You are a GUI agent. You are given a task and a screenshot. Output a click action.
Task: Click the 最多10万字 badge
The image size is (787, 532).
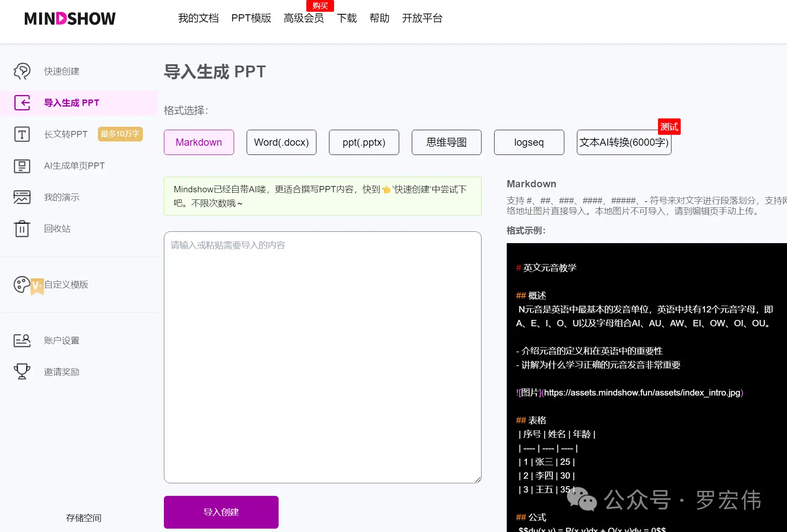pyautogui.click(x=120, y=134)
